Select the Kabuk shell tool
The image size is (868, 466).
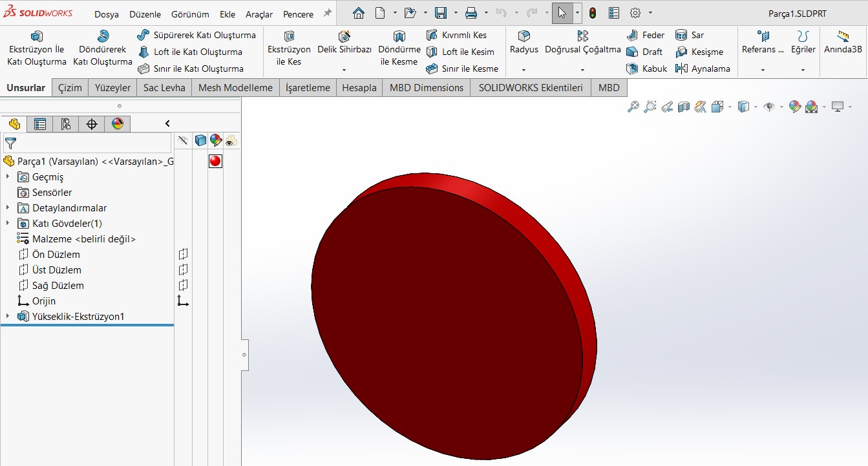pyautogui.click(x=647, y=69)
